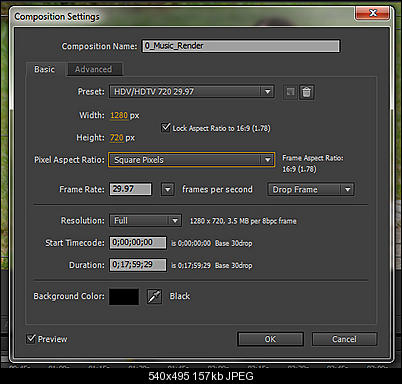This screenshot has height=384, width=402.
Task: Click the Height value 720
Action: (117, 138)
